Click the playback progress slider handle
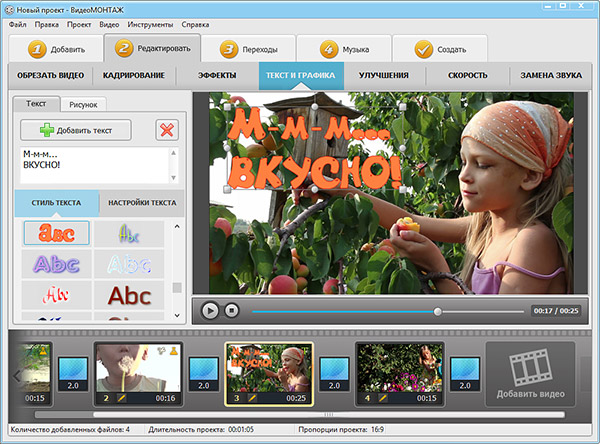The height and width of the screenshot is (444, 600). tap(437, 311)
